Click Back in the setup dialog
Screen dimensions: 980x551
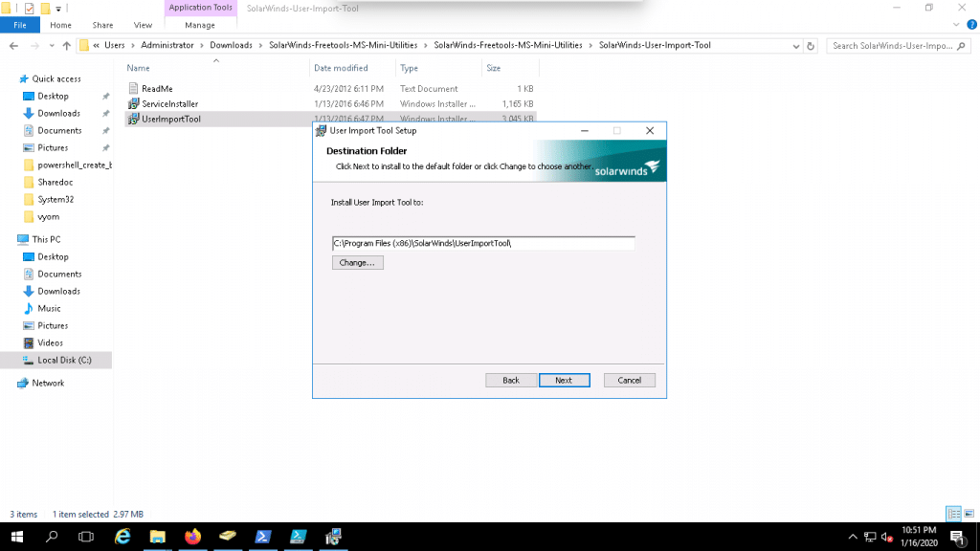511,380
